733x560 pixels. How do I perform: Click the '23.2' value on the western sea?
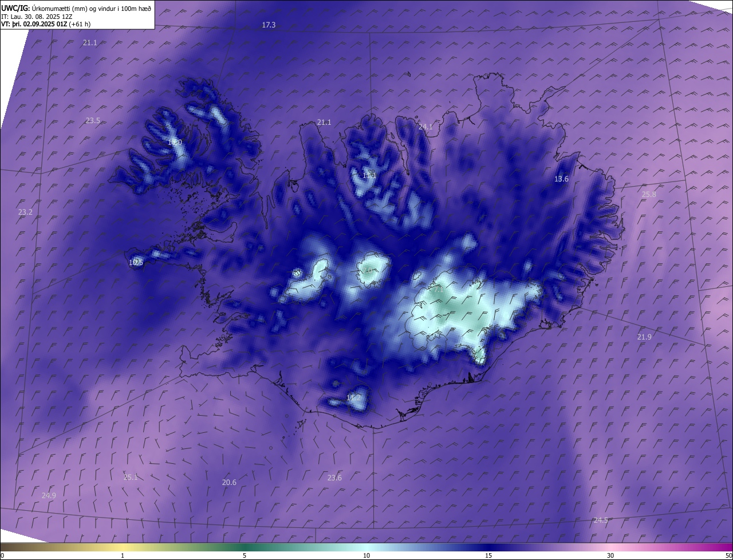coord(25,212)
